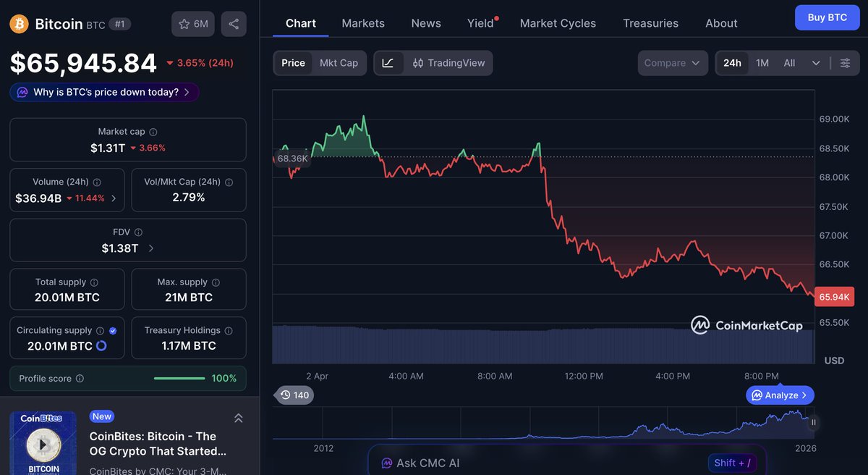Screen dimensions: 868x475
Task: Add Bitcoin to watchlist via star 6M button
Action: (193, 24)
